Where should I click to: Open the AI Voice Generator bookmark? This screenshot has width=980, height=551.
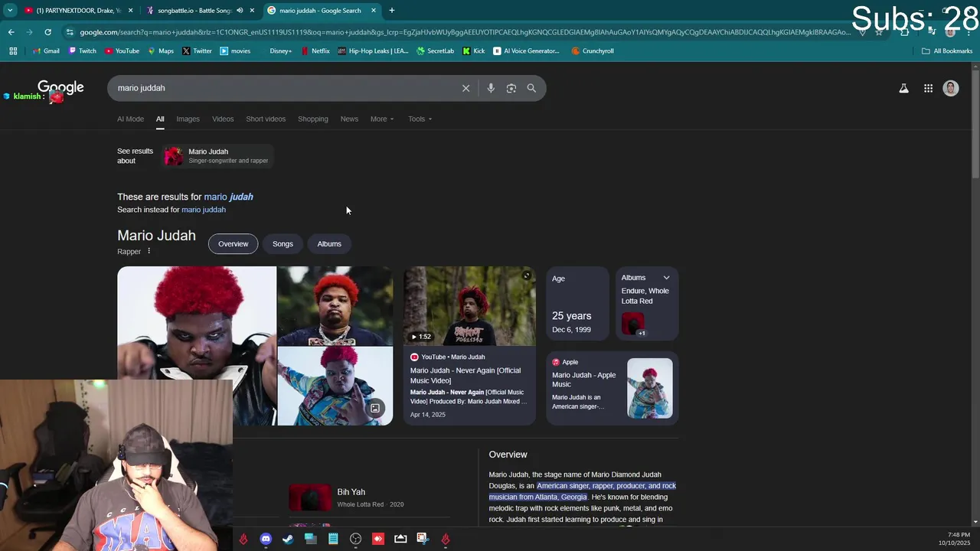coord(527,51)
